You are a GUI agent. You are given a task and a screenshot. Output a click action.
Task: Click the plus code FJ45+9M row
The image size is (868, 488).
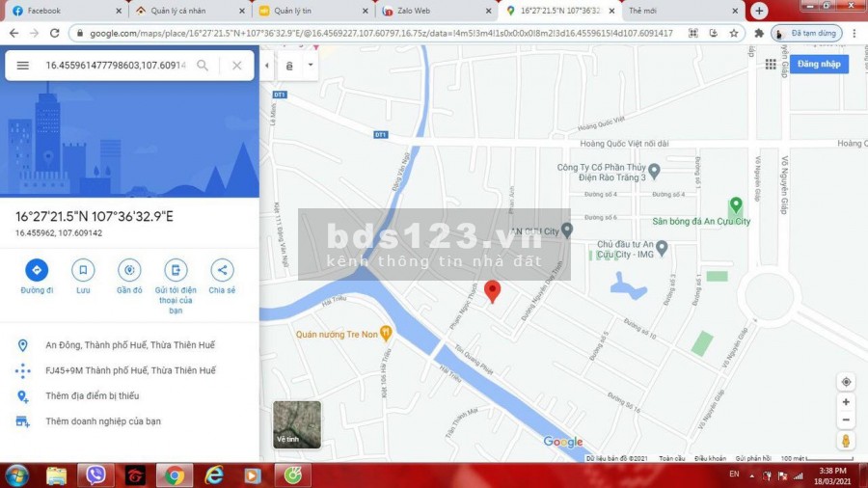(x=129, y=370)
